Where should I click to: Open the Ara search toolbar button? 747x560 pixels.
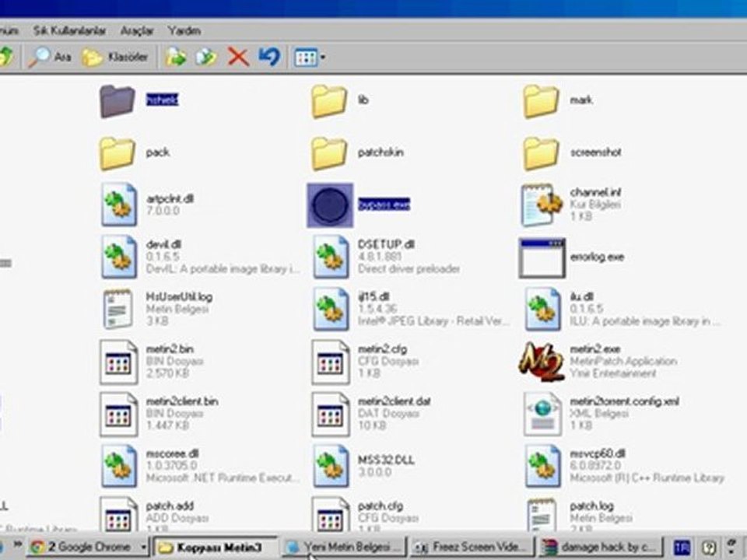point(50,57)
